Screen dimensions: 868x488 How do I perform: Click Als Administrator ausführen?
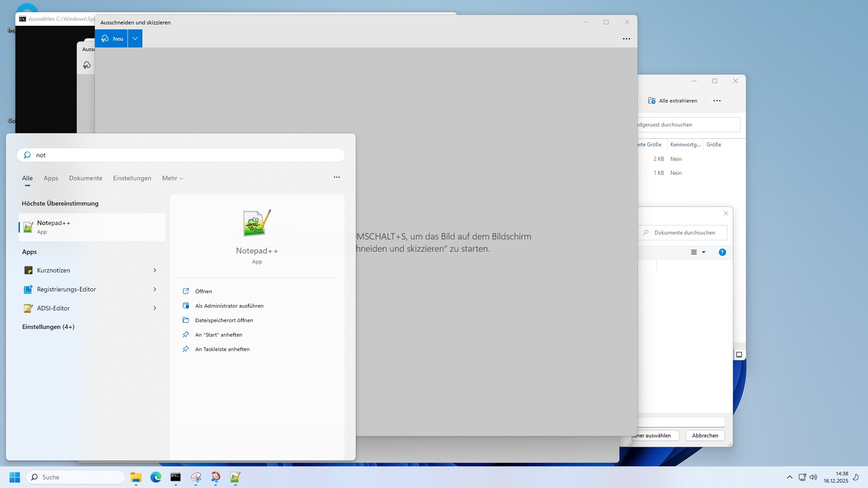pyautogui.click(x=229, y=306)
